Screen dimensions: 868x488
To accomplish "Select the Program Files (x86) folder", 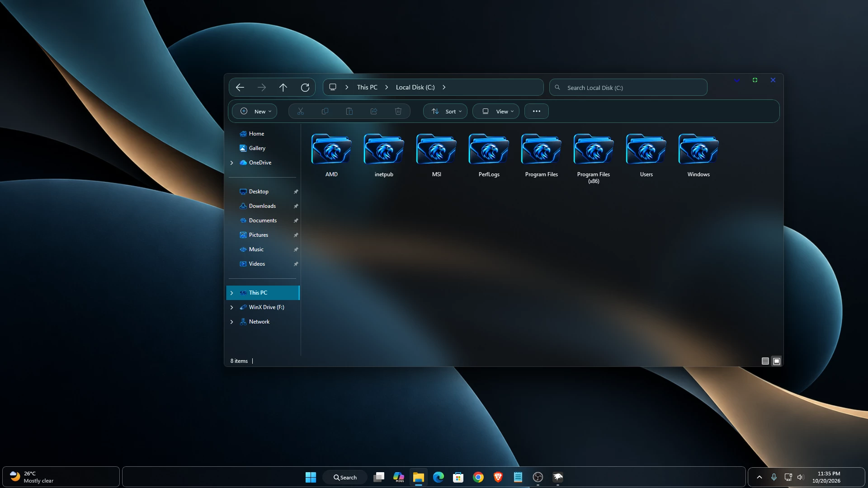I will coord(594,159).
